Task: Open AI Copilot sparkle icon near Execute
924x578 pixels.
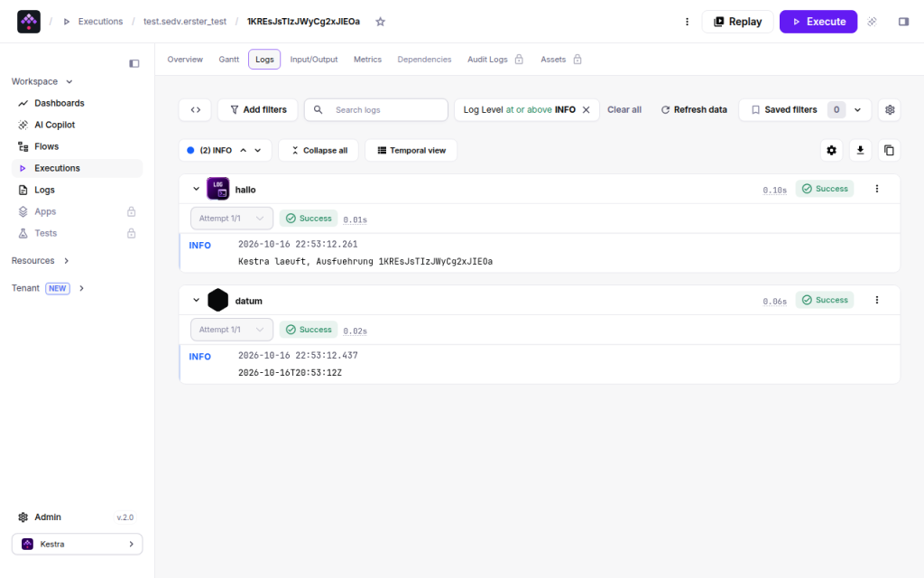Action: (x=873, y=22)
